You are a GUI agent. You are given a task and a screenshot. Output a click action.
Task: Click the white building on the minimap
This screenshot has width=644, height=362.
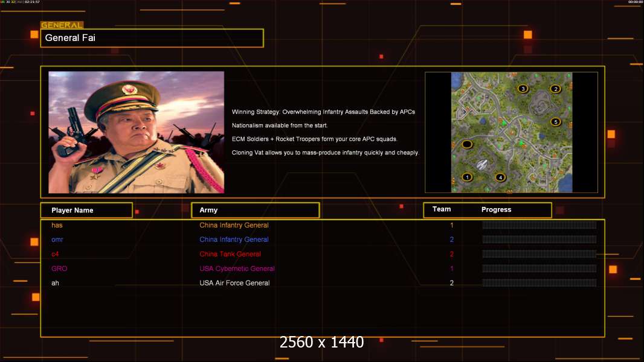coord(481,164)
